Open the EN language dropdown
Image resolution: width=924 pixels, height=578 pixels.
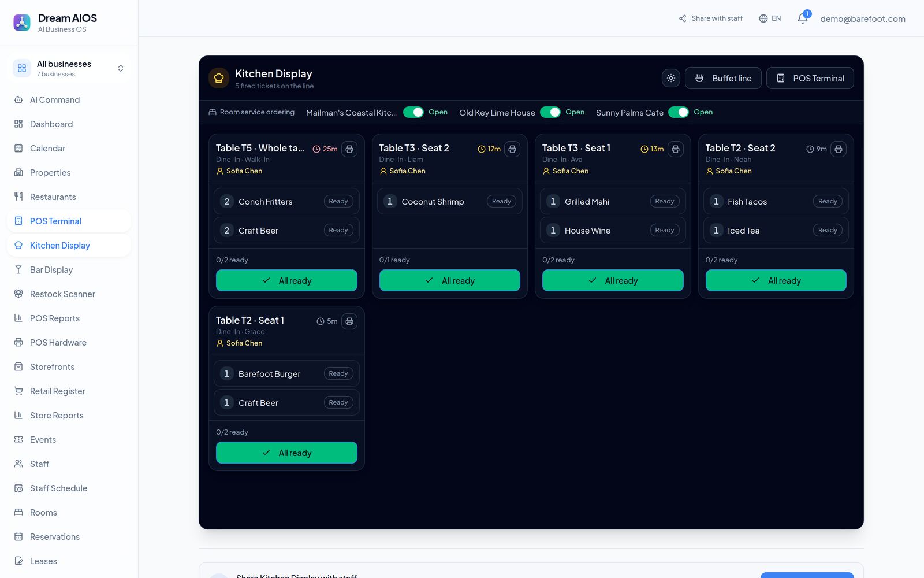coord(770,18)
